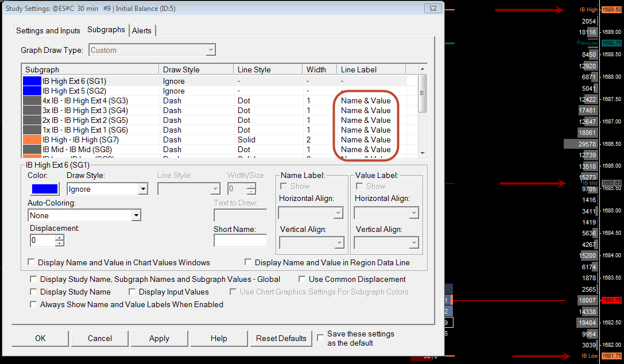Select row 1x IB - IB High Ext 1 (SG6)
624x364 pixels.
[x=220, y=130]
